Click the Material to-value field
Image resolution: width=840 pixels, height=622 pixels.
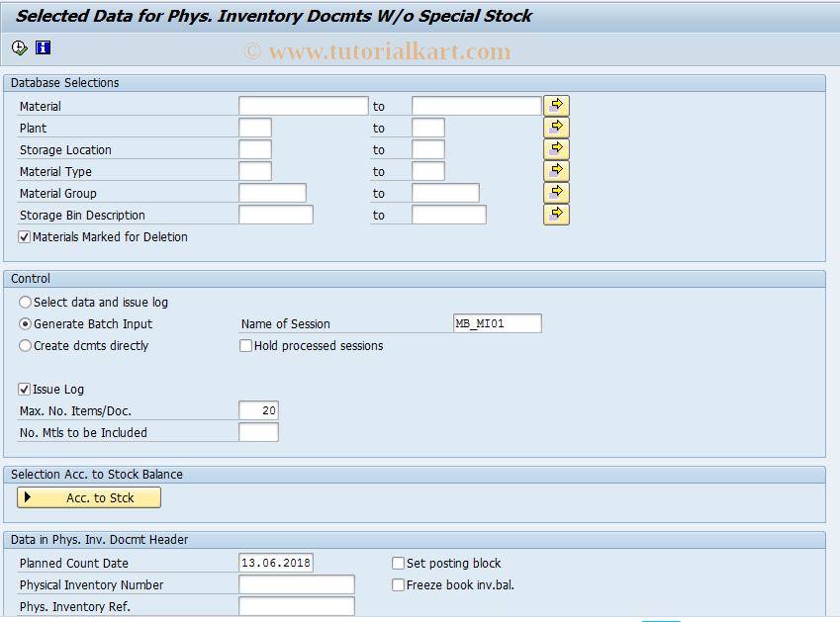pyautogui.click(x=476, y=106)
